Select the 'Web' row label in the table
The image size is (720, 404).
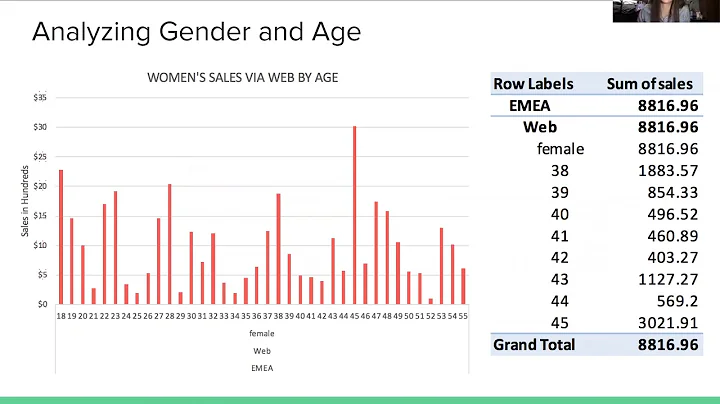point(540,127)
